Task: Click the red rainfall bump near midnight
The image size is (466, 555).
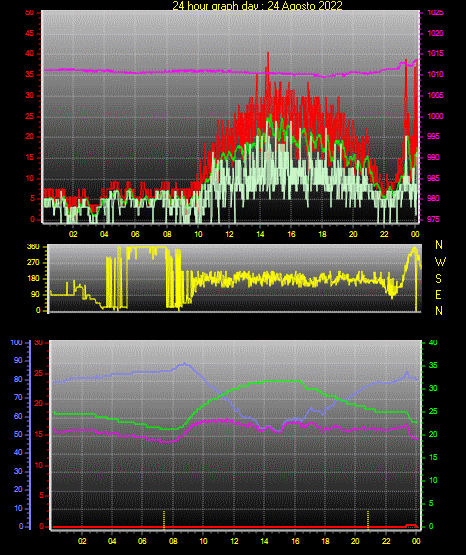Action: 411,526
